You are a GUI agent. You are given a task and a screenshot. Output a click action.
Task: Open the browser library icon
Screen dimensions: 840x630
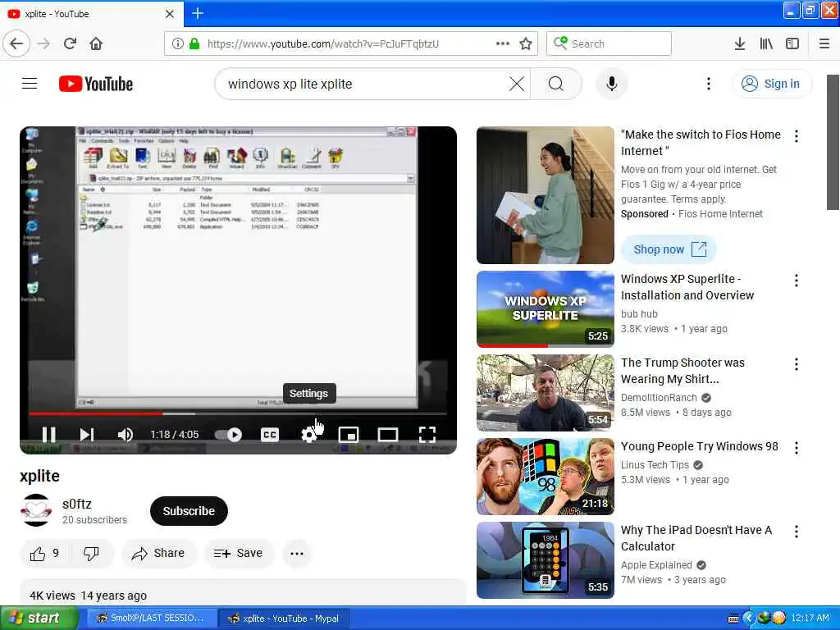(x=766, y=43)
